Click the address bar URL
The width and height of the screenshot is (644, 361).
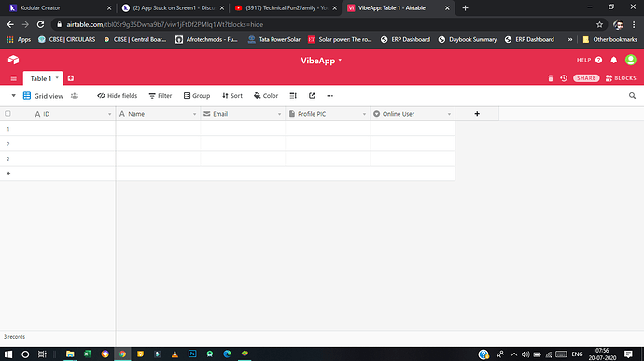pos(164,24)
